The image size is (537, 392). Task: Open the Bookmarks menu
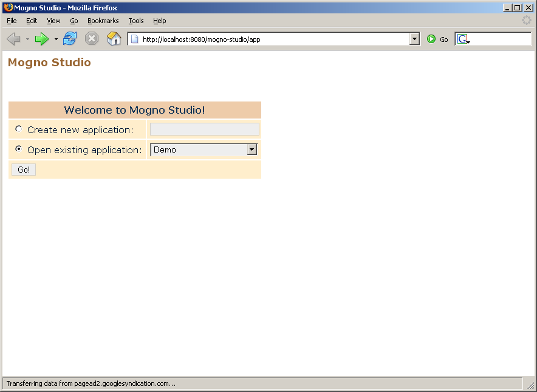pos(103,21)
